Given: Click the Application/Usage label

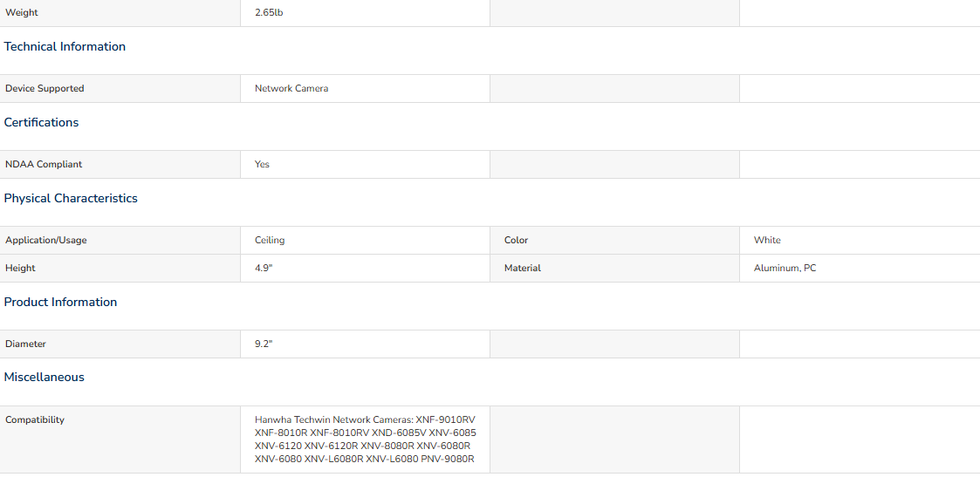Looking at the screenshot, I should [x=46, y=241].
